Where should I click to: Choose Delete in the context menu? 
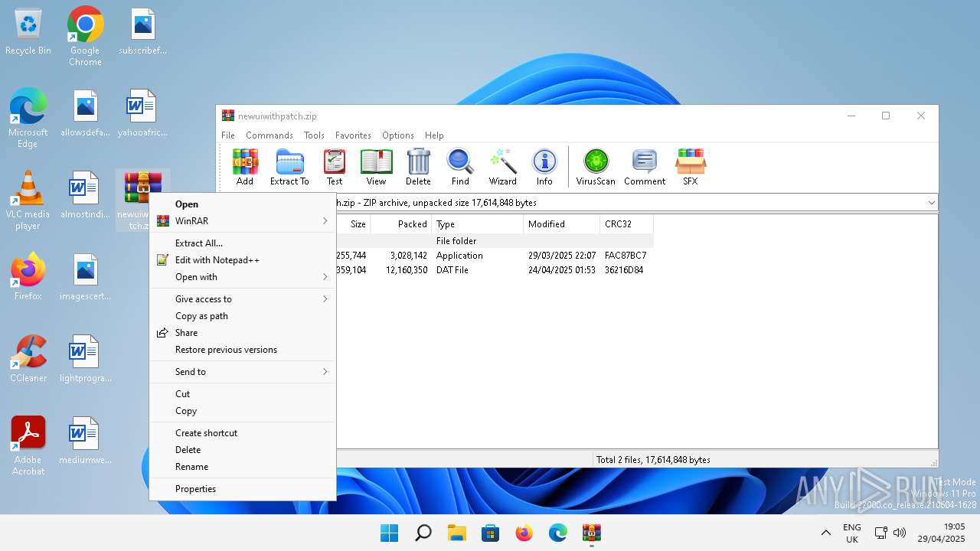coord(243,450)
